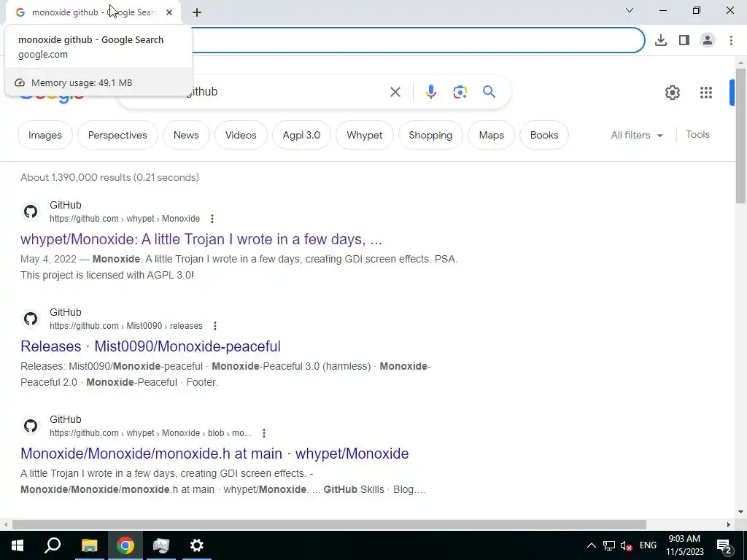Open the notification center icon
The width and height of the screenshot is (747, 560).
[724, 545]
